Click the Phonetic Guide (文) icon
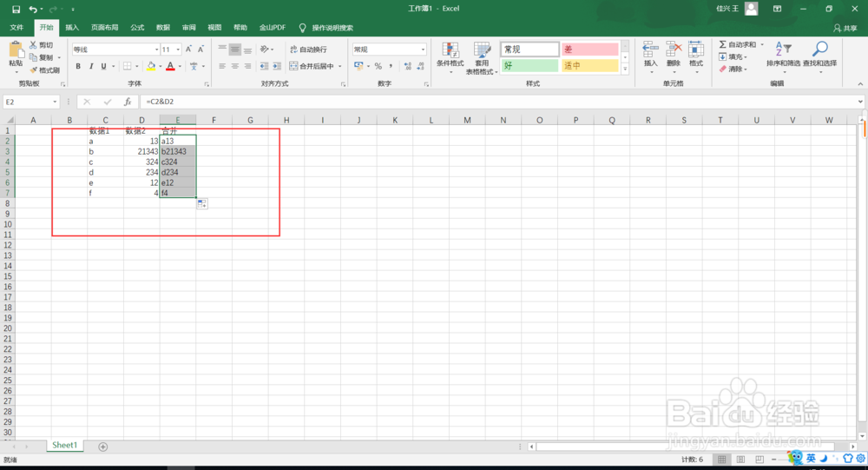Viewport: 868px width, 470px height. [x=194, y=66]
